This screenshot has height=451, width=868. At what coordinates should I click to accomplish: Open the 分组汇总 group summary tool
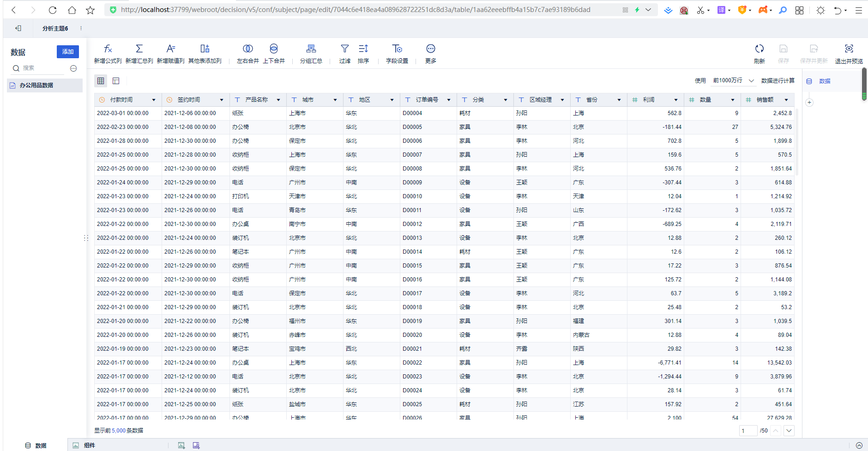click(x=311, y=49)
